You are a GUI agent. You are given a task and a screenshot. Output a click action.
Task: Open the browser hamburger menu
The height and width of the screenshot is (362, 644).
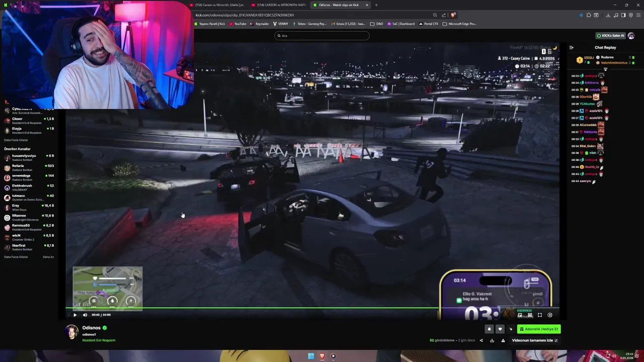pos(637,15)
